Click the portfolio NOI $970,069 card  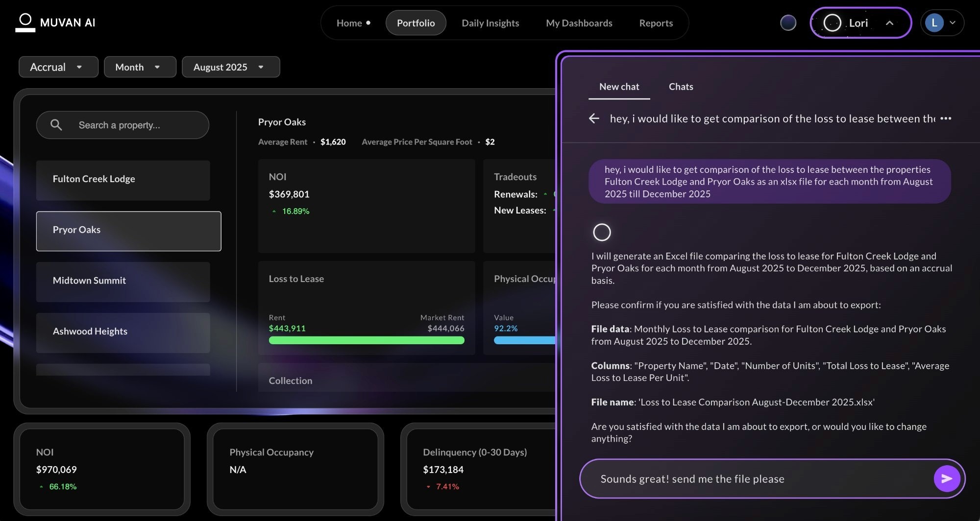point(102,469)
